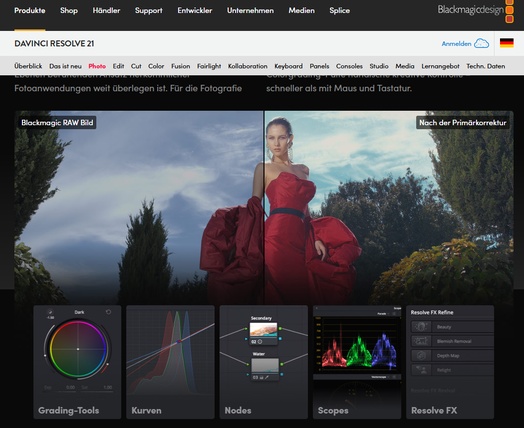Switch to the Überblick tab
Viewport: 524px width, 428px height.
pyautogui.click(x=28, y=66)
